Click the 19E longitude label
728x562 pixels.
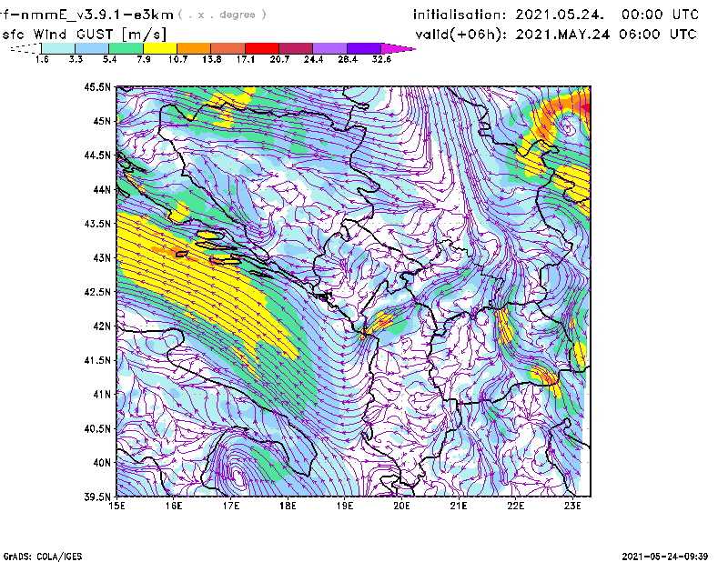(345, 506)
